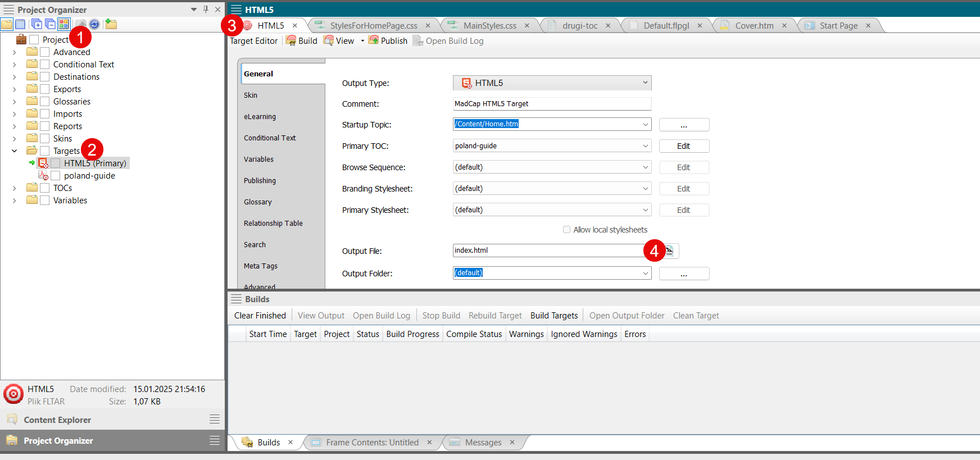
Task: Click the browse button for Startup Topic
Action: (684, 125)
